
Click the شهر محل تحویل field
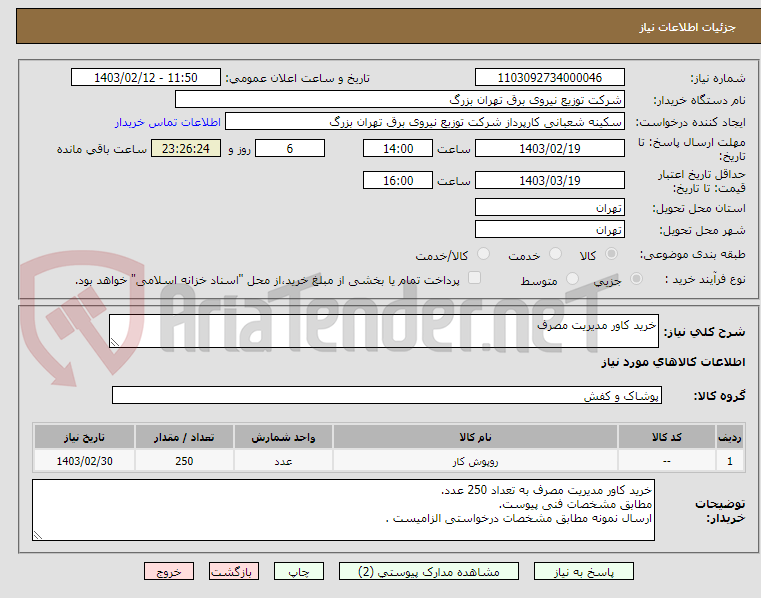click(x=549, y=230)
